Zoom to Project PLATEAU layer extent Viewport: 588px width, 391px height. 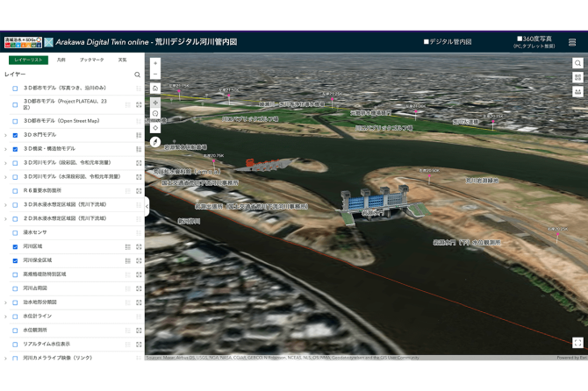point(139,105)
